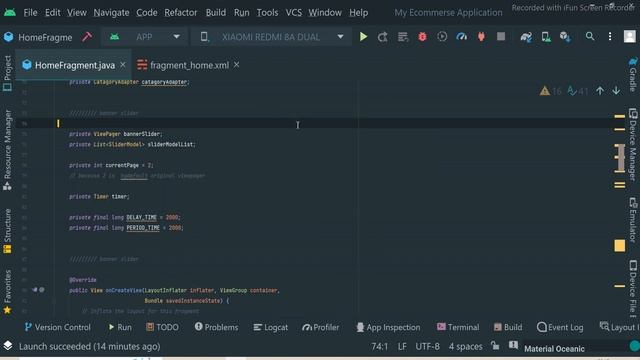Switch to fragment_home.xml tab
This screenshot has height=360, width=640.
[x=189, y=65]
